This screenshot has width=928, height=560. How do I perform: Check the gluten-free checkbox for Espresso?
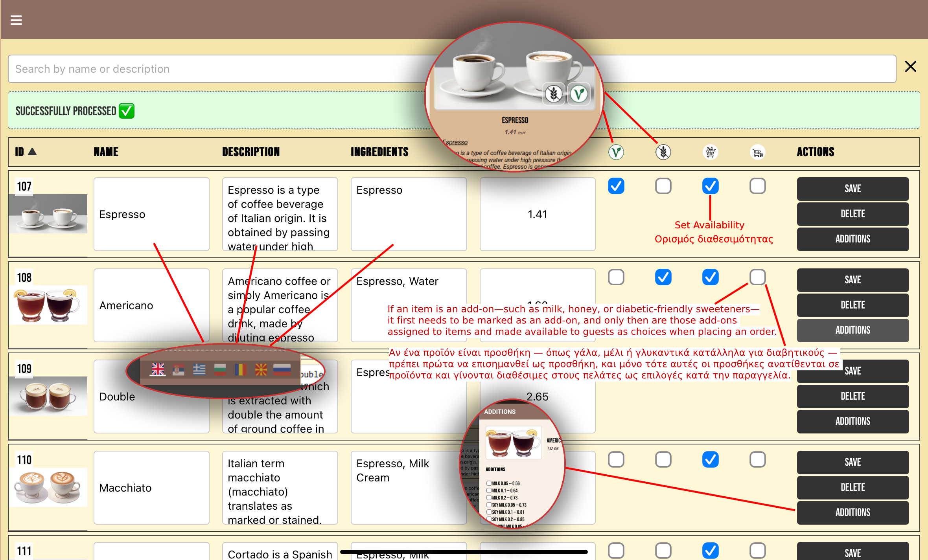coord(663,186)
